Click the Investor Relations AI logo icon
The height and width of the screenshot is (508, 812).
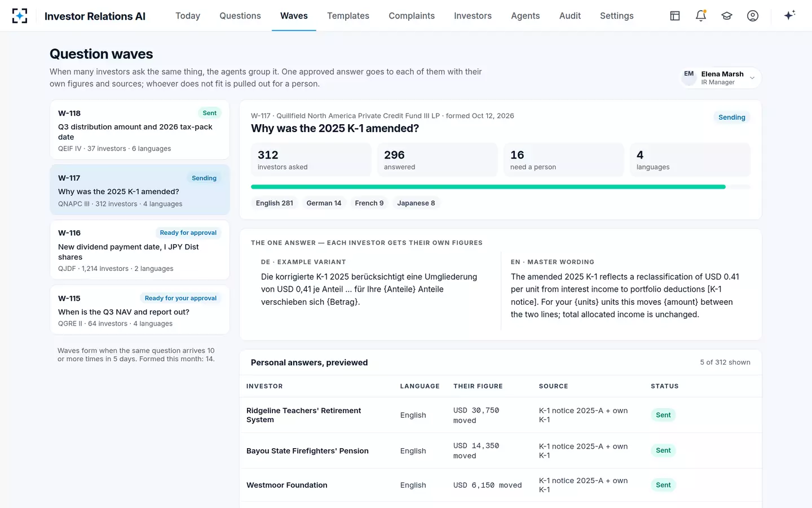pyautogui.click(x=20, y=16)
